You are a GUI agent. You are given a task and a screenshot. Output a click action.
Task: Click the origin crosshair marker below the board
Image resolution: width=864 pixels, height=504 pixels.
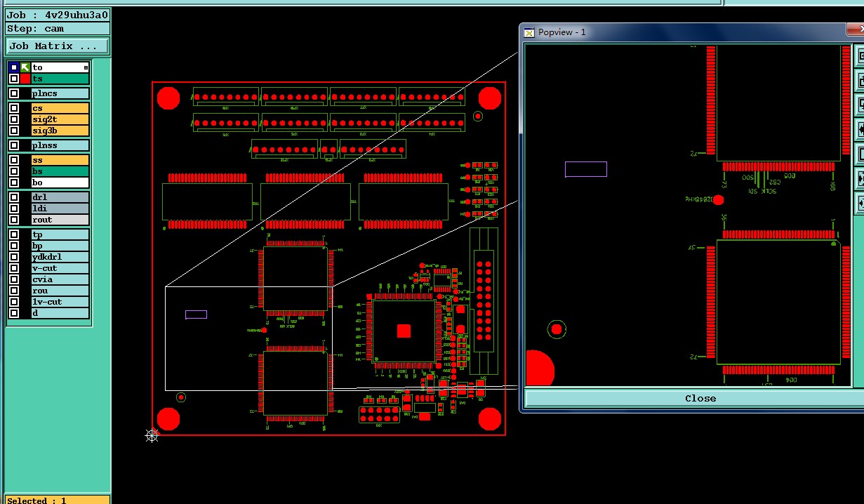pos(152,436)
